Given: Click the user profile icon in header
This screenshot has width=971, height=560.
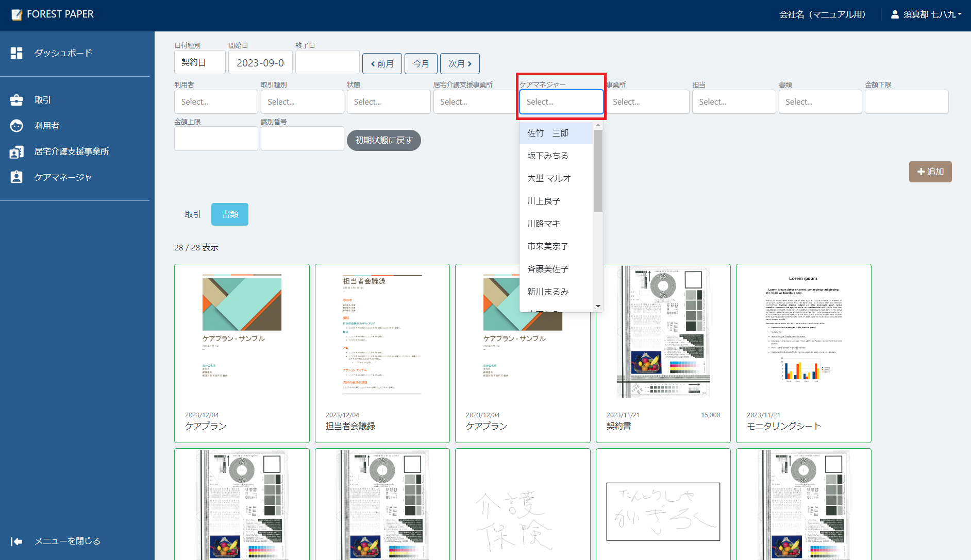Looking at the screenshot, I should 895,14.
